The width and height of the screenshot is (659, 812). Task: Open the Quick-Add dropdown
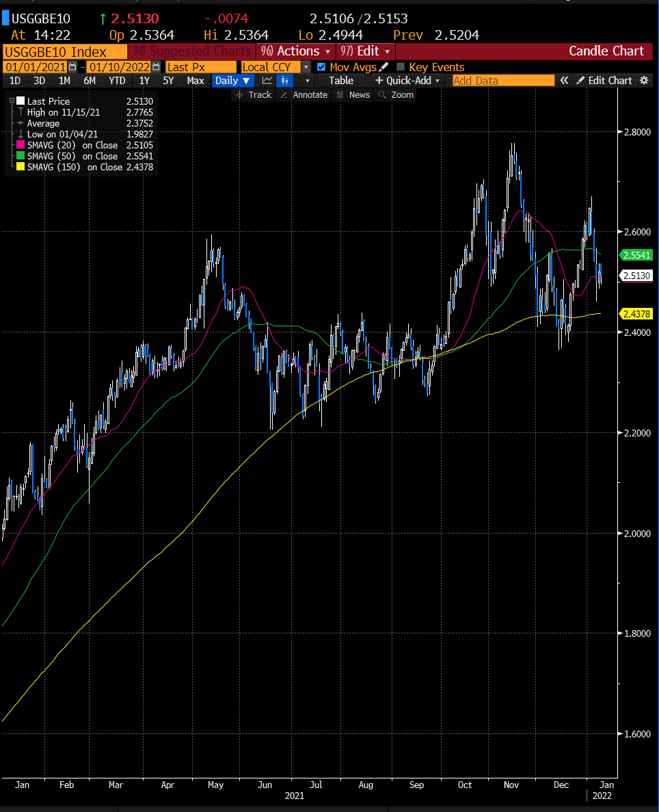pos(407,81)
